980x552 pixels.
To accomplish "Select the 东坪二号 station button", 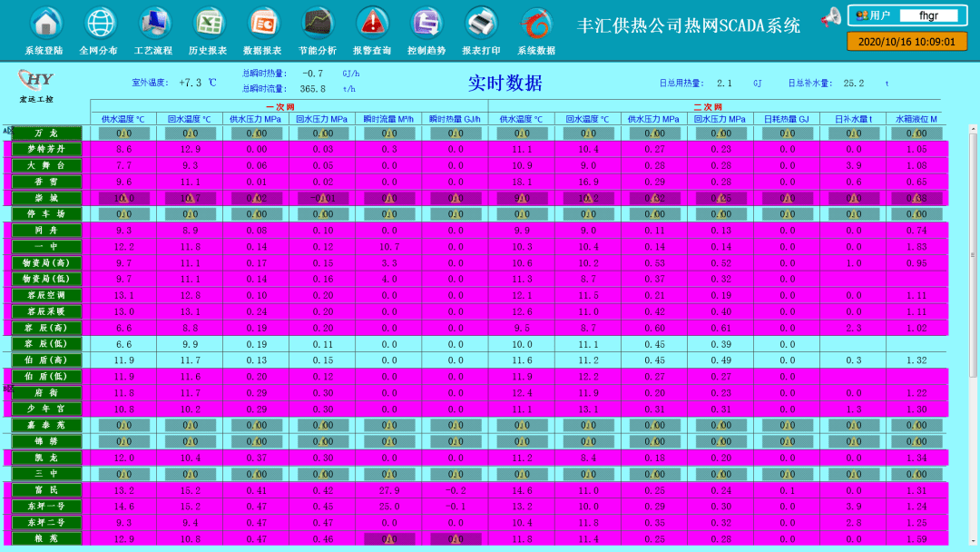I will tap(47, 523).
